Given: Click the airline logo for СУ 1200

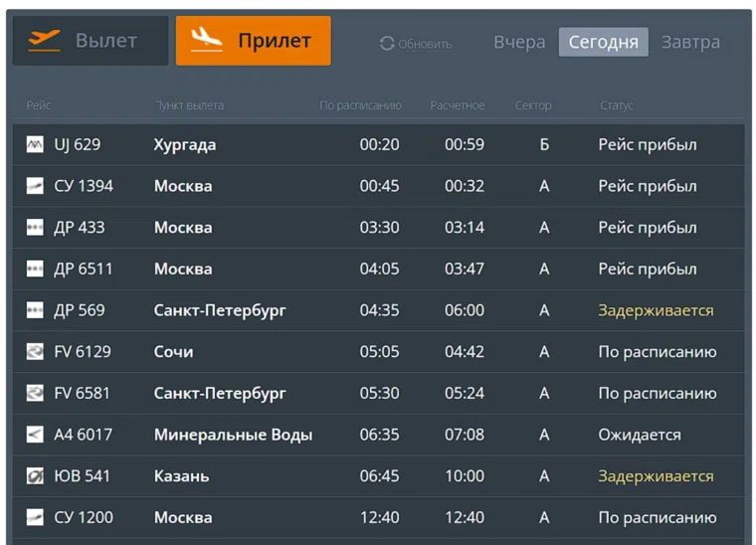Looking at the screenshot, I should pyautogui.click(x=35, y=517).
